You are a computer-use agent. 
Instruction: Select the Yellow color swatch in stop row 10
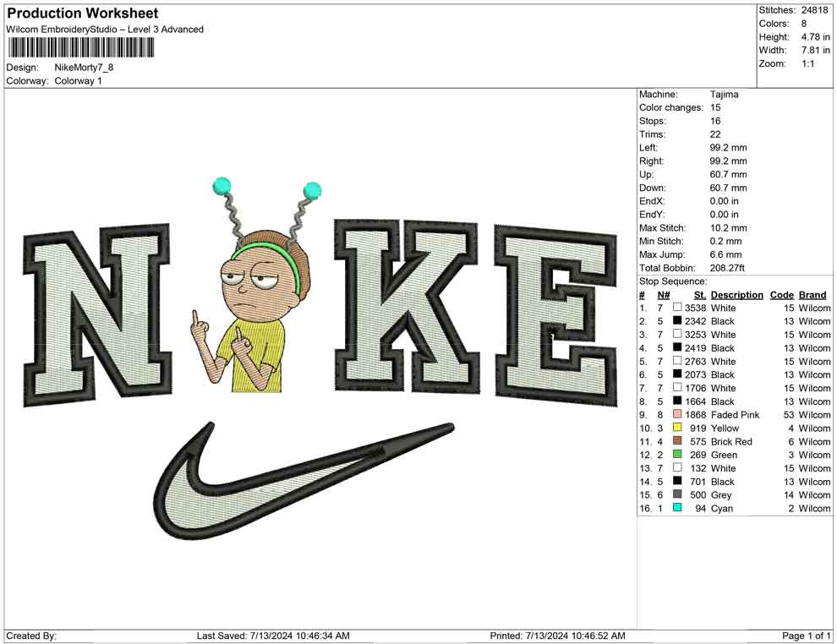click(x=676, y=428)
